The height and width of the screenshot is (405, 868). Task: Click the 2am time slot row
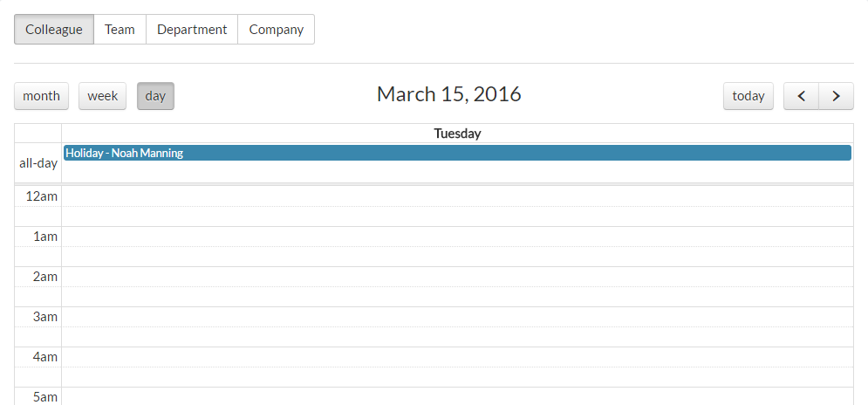click(457, 277)
